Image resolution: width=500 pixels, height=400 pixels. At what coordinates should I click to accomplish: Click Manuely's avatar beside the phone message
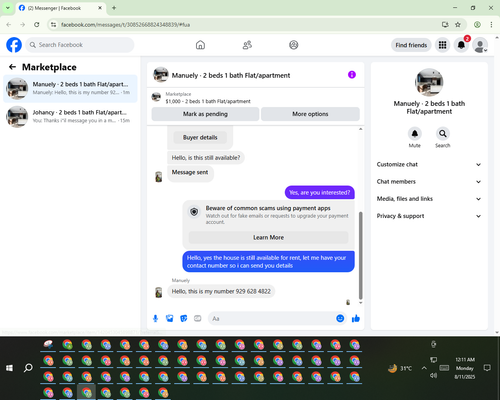click(159, 292)
